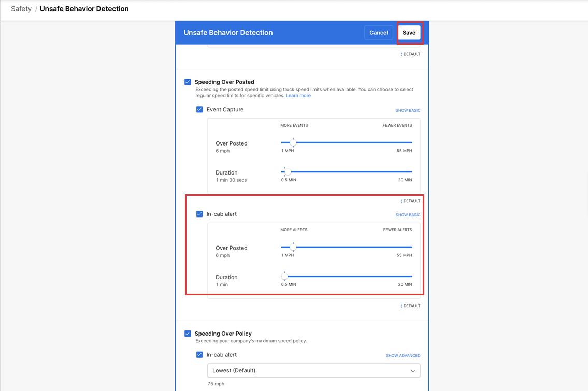588x391 pixels.
Task: Toggle In-cab alert under Speeding Over Policy
Action: point(199,355)
